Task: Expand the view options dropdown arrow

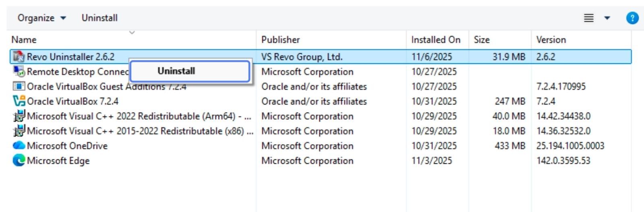Action: click(x=607, y=18)
